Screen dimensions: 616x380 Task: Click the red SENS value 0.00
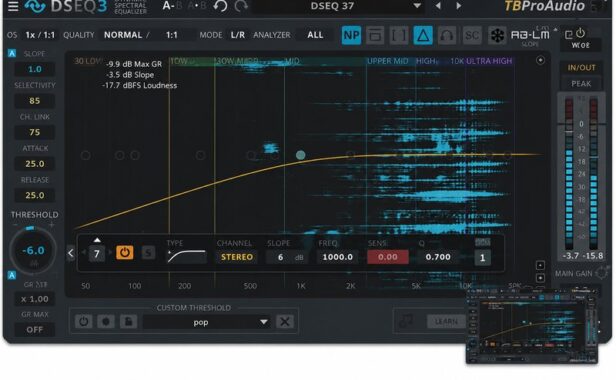pos(388,257)
